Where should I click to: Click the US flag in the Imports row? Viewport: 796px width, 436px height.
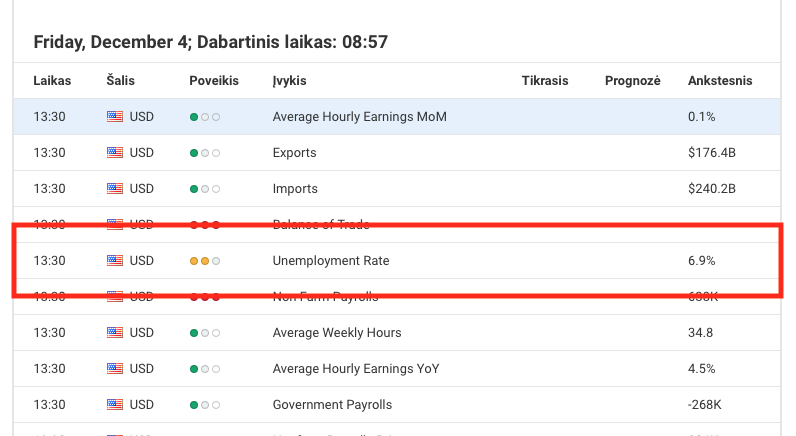(115, 189)
